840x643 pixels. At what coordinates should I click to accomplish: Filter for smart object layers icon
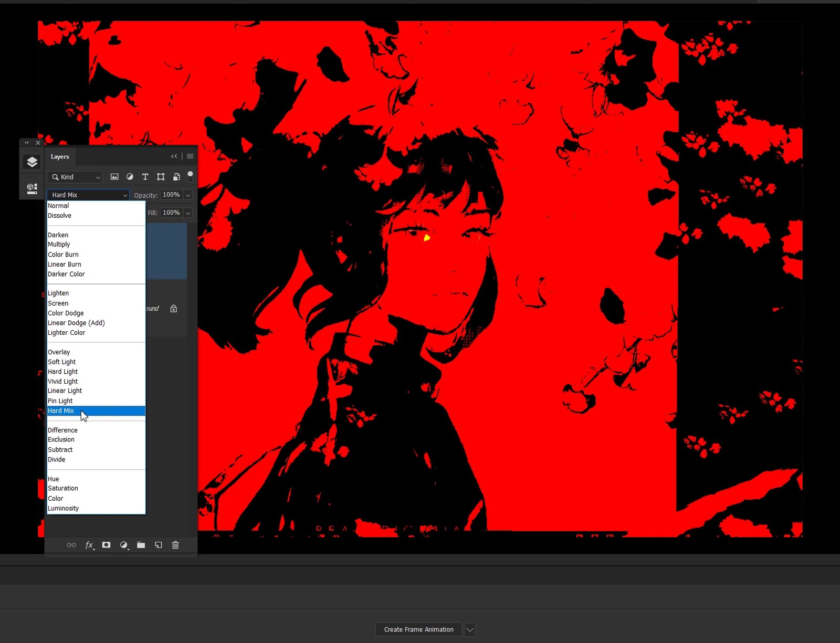(176, 177)
